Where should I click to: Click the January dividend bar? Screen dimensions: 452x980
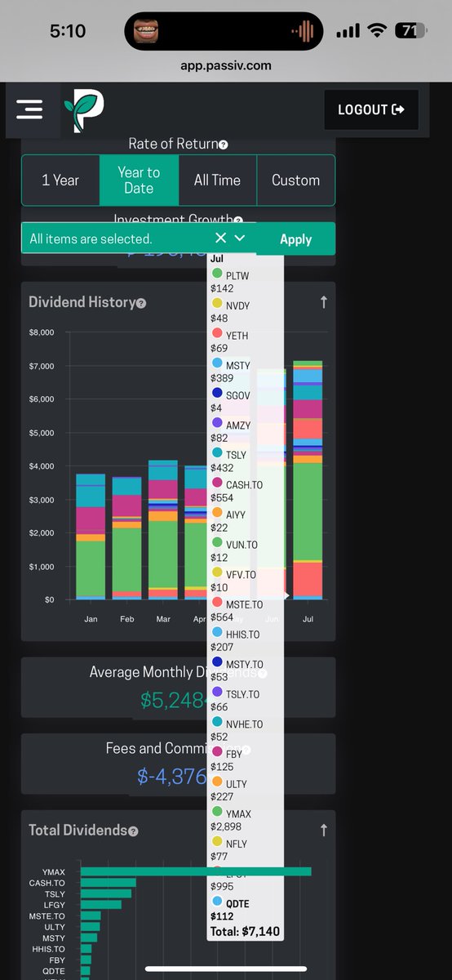(91, 536)
